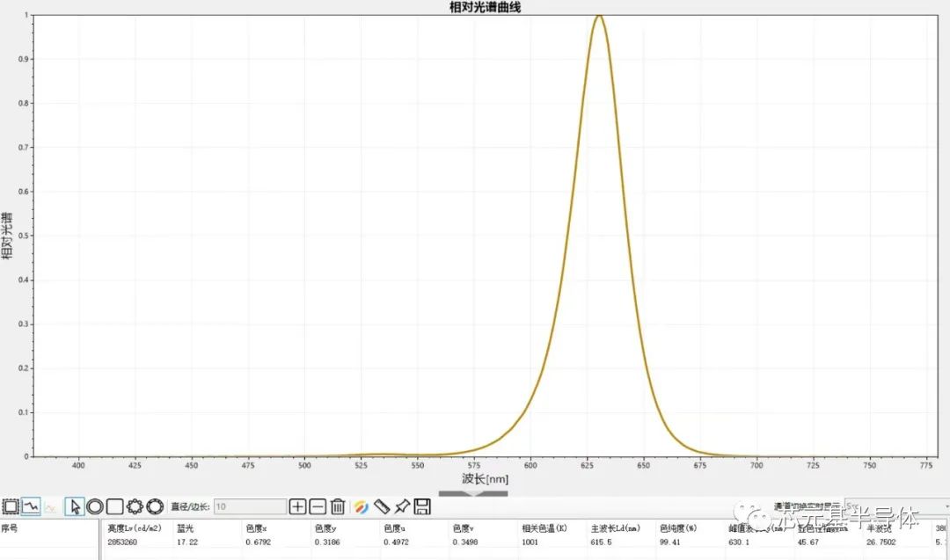The width and height of the screenshot is (950, 560).
Task: Toggle the pin icon in toolbar
Action: pyautogui.click(x=401, y=506)
